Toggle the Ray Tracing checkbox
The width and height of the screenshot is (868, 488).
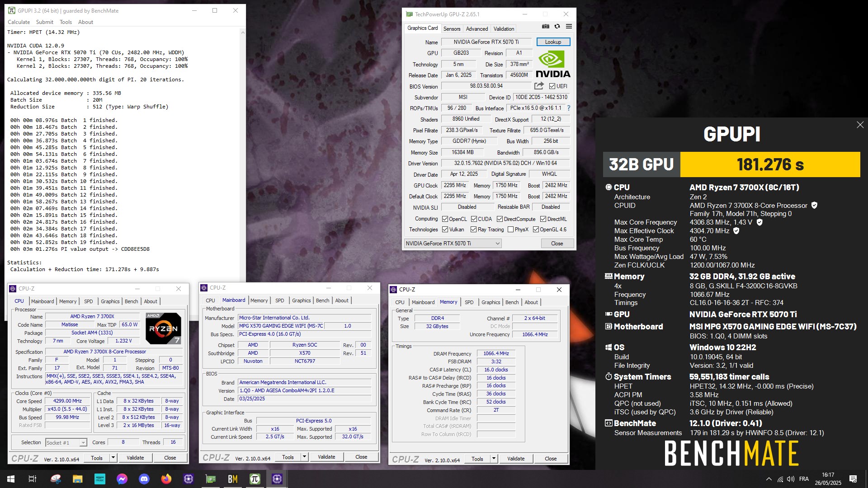[x=473, y=230]
